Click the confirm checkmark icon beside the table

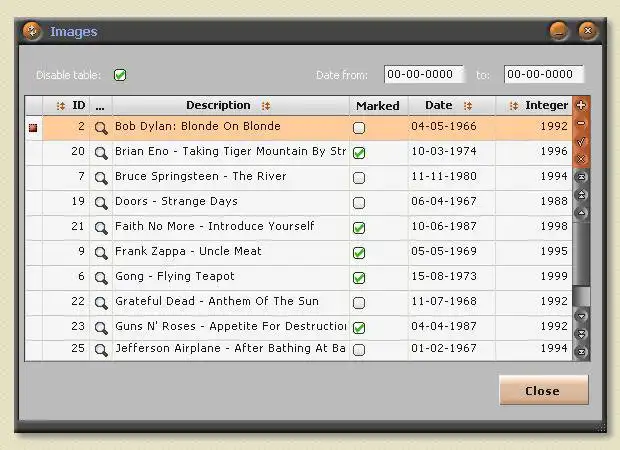coord(581,141)
